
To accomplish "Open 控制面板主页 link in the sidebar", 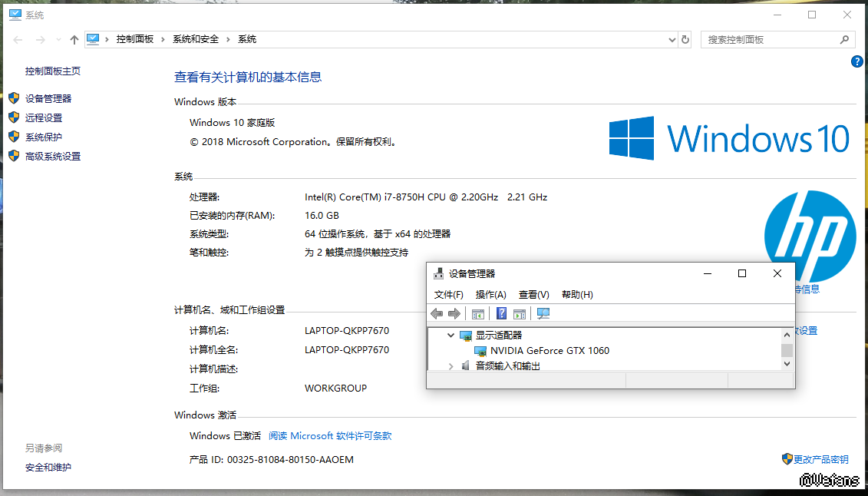I will (x=53, y=71).
